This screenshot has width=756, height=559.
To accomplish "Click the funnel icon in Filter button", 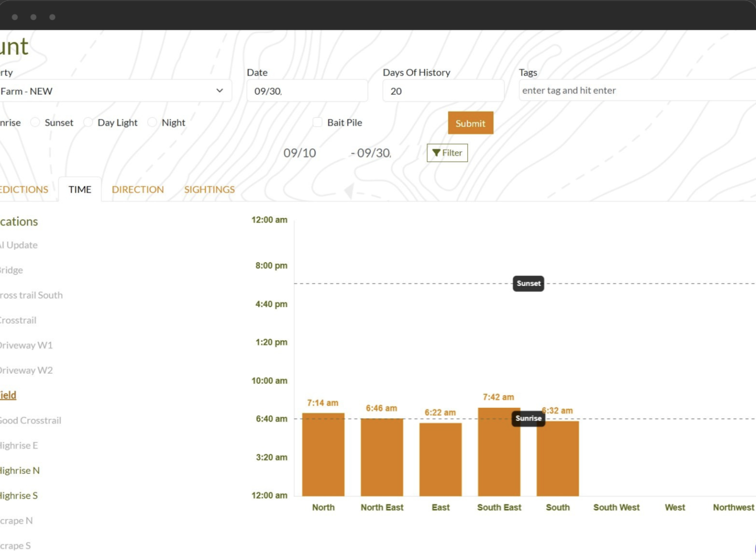I will click(x=436, y=153).
